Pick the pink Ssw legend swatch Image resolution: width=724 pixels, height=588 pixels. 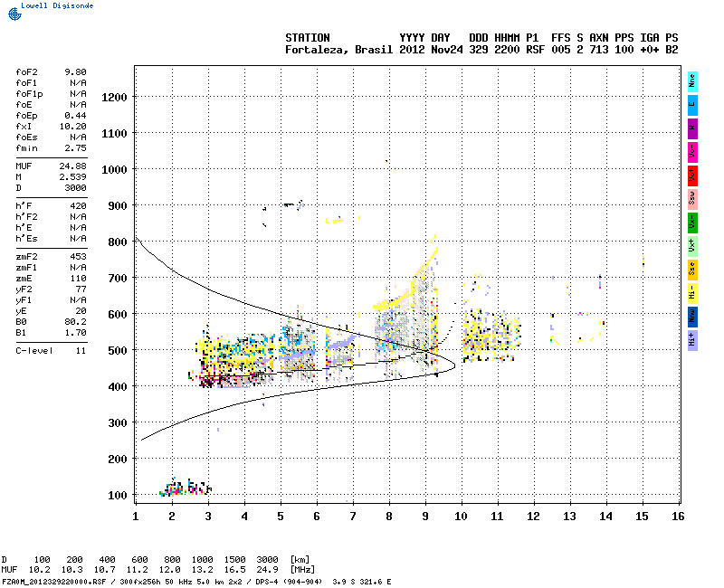point(692,199)
